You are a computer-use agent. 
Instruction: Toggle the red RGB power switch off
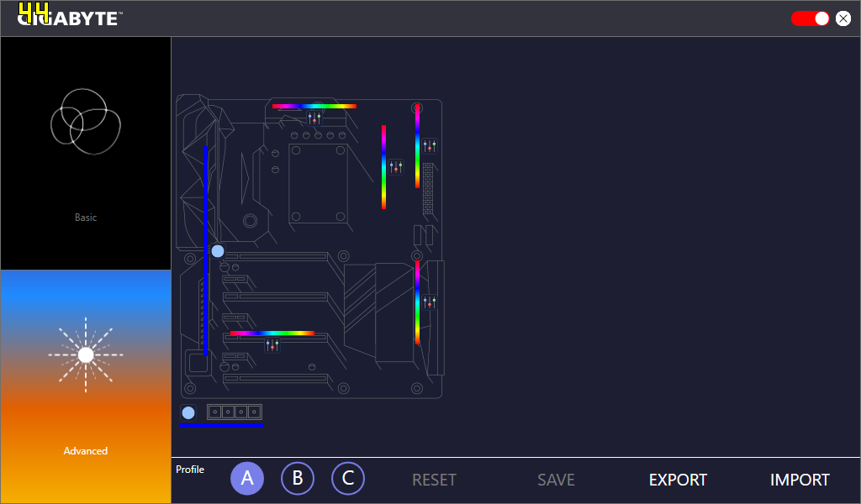(811, 18)
